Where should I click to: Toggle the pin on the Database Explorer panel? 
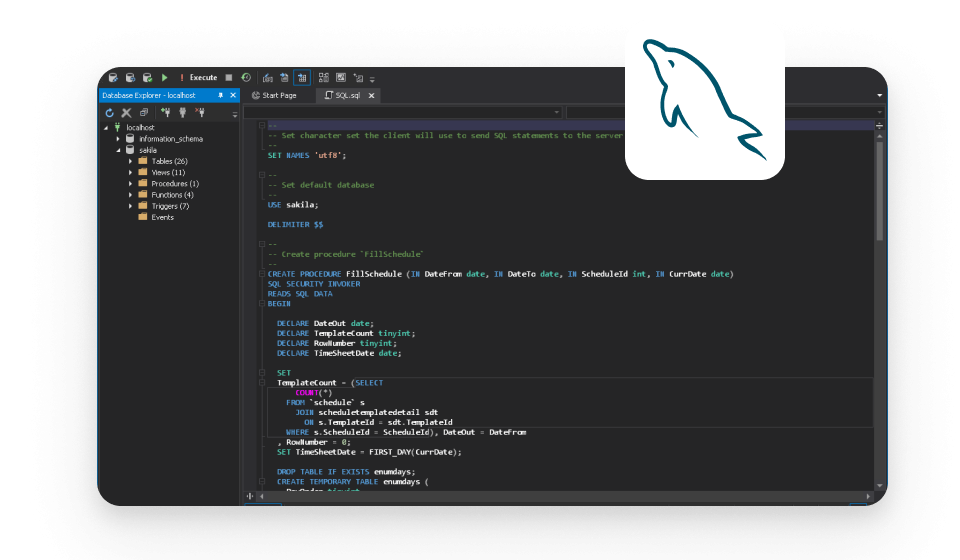[221, 95]
